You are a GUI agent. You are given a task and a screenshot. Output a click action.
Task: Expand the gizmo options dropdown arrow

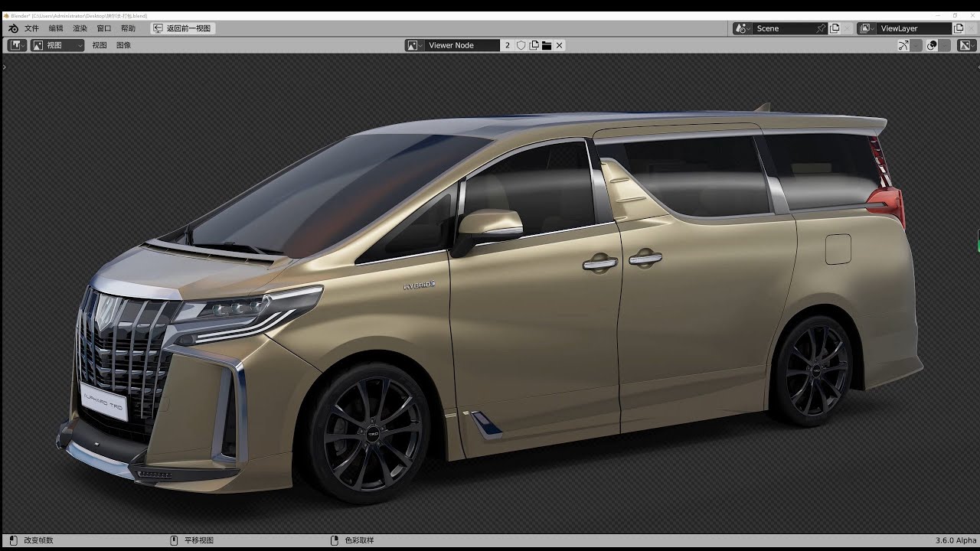(916, 45)
